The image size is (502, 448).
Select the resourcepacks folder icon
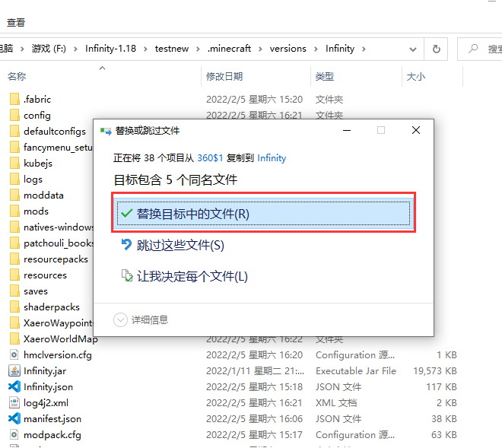(x=14, y=259)
